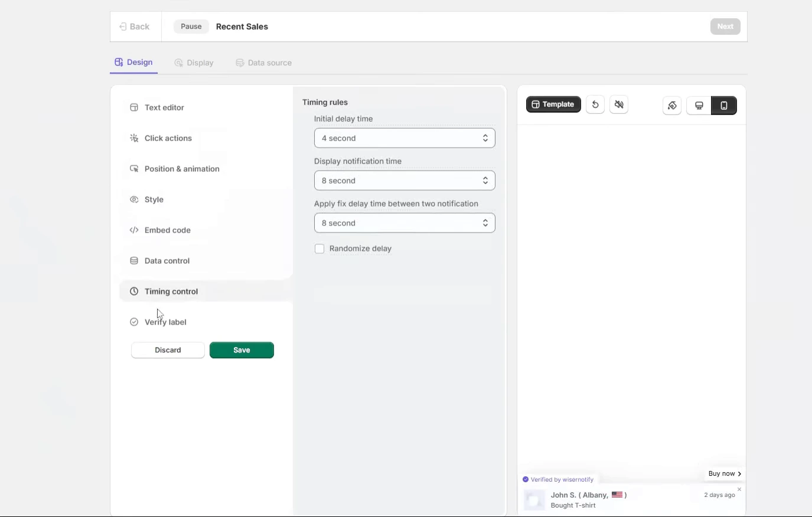Click the reset/undo preview icon
812x517 pixels.
(595, 105)
